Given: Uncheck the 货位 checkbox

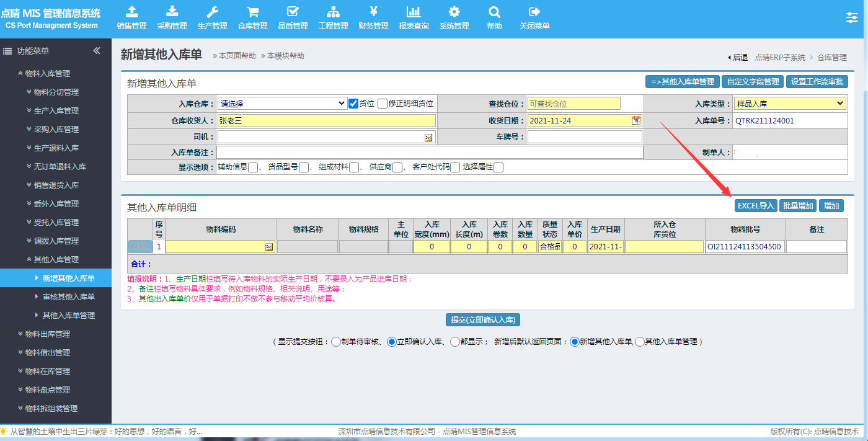Looking at the screenshot, I should [x=353, y=104].
